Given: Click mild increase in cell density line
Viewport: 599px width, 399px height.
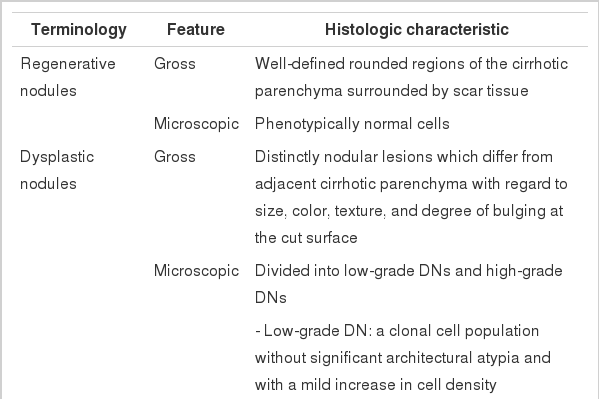Looking at the screenshot, I should [x=376, y=384].
